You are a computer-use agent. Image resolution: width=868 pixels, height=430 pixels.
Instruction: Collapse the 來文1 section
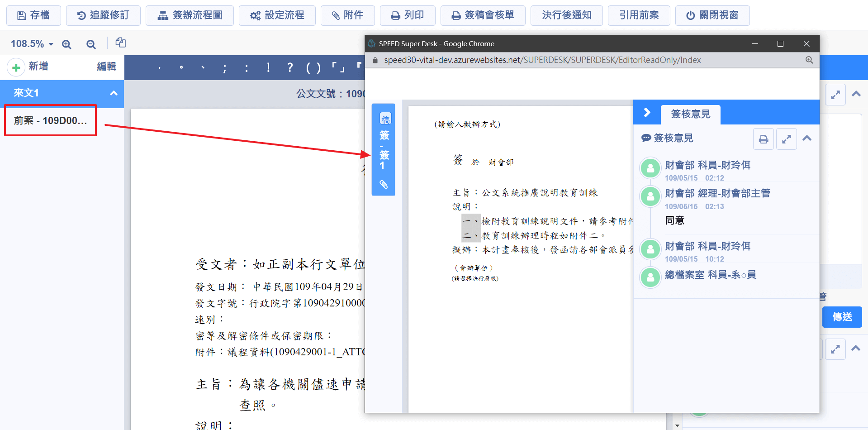pos(114,93)
